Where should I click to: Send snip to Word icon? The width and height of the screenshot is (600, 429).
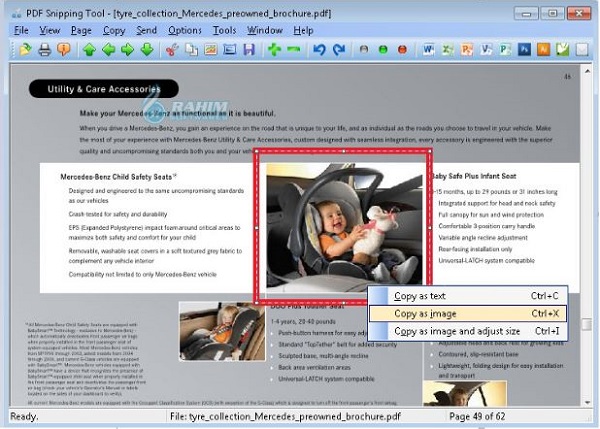[x=428, y=50]
